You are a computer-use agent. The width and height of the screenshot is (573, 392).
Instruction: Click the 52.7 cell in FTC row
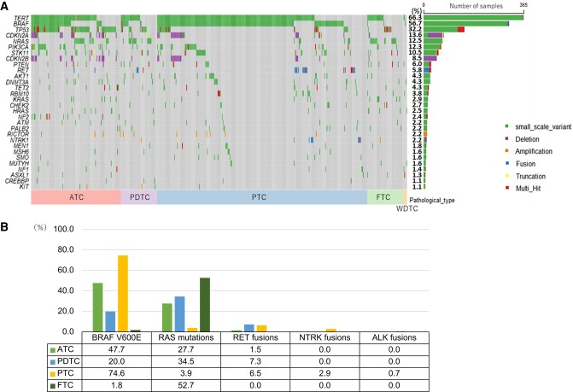(x=185, y=385)
